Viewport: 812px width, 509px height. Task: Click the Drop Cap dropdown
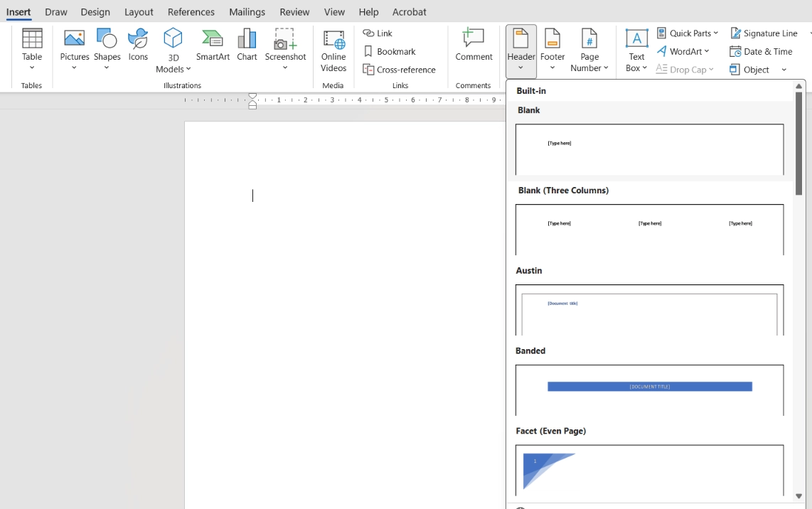tap(685, 70)
